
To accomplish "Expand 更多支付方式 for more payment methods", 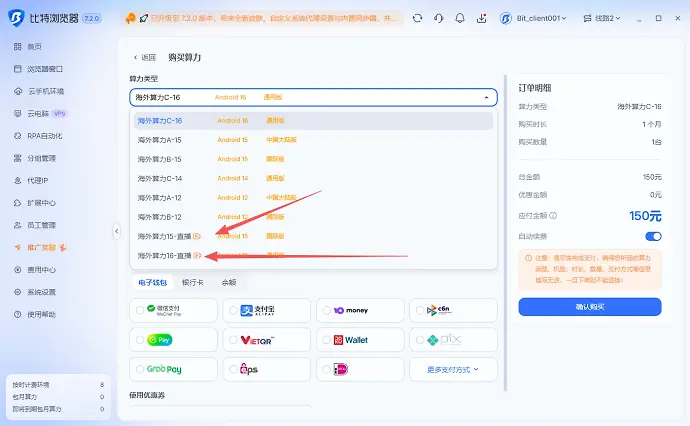I will 453,370.
